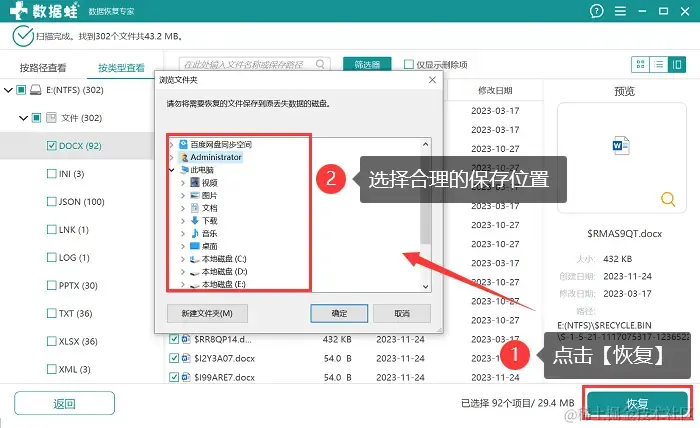Select 本地磁盘 (C:) in the dialog
The image size is (700, 428).
click(x=218, y=259)
